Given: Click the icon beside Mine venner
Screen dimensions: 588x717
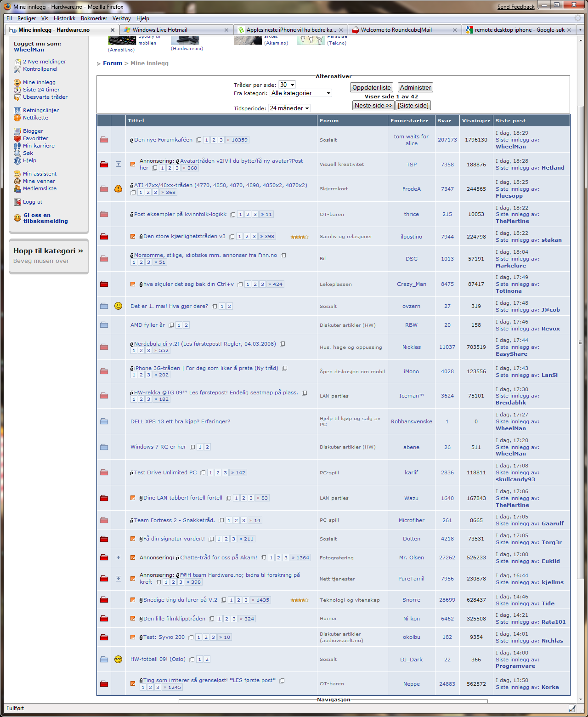Looking at the screenshot, I should pyautogui.click(x=17, y=182).
